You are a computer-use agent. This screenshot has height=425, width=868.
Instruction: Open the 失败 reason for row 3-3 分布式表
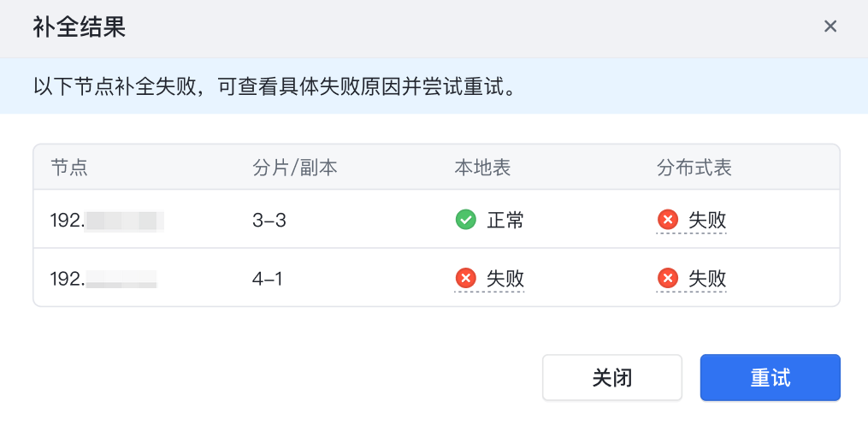707,221
